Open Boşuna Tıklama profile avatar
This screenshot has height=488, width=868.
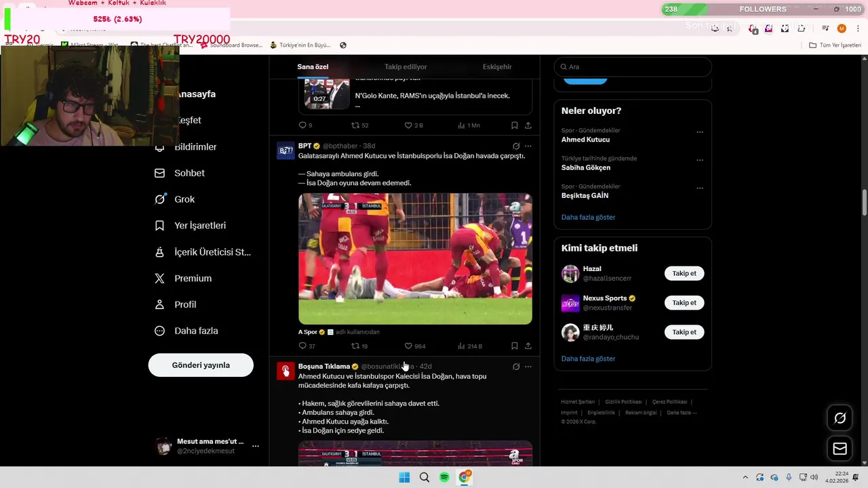[285, 371]
